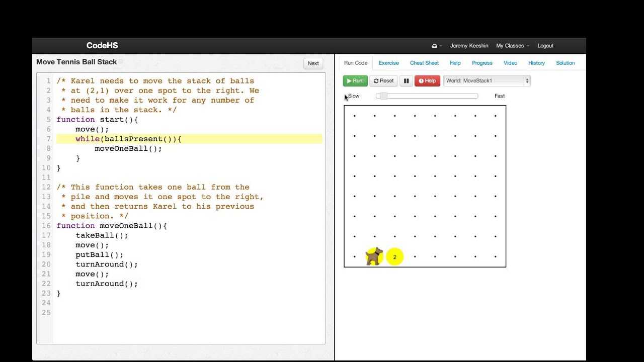Switch to the Run Code tab
This screenshot has height=362, width=644.
[356, 63]
